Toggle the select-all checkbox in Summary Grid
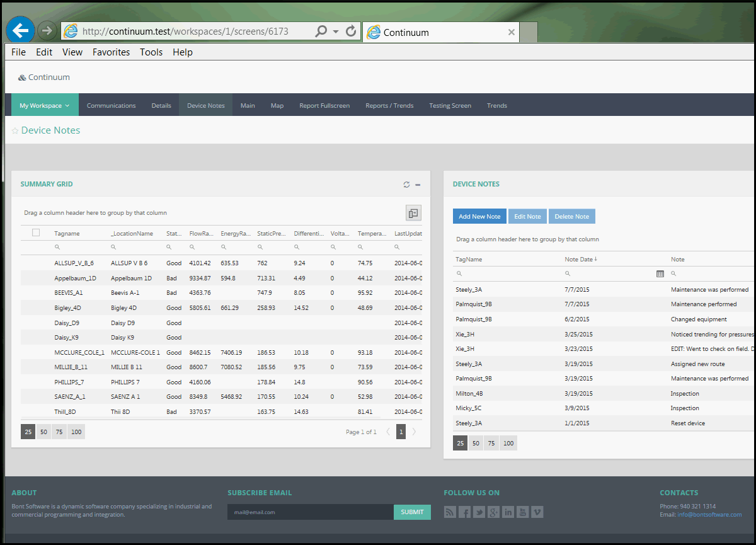The height and width of the screenshot is (545, 756). 36,232
